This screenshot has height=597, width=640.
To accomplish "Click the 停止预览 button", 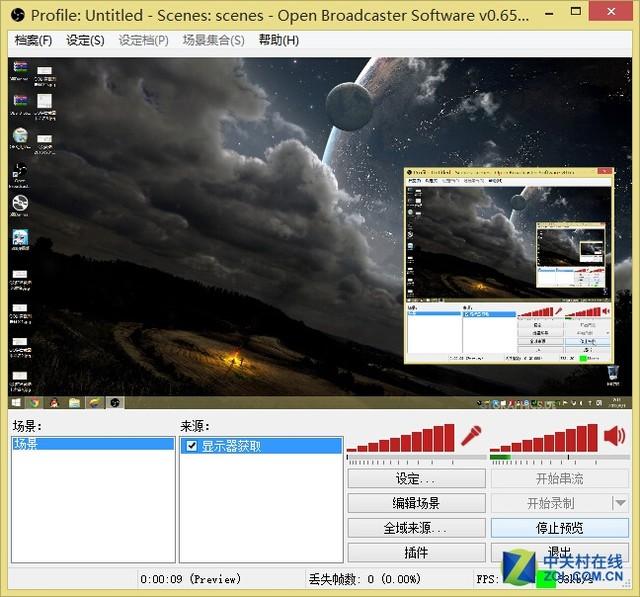I will 560,528.
